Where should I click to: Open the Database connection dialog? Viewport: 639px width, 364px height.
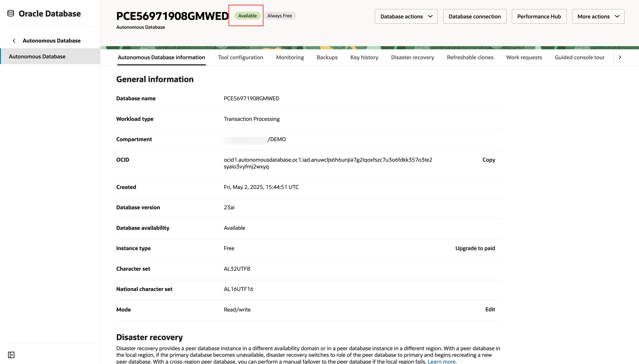(474, 17)
